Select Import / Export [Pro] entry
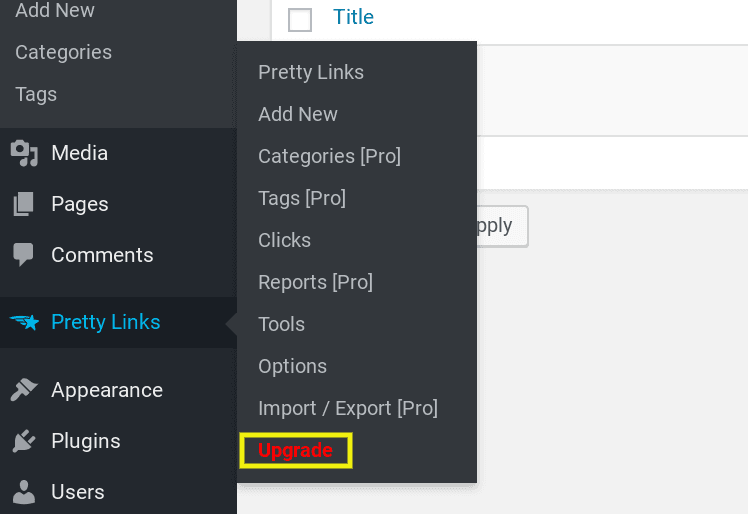 tap(348, 409)
